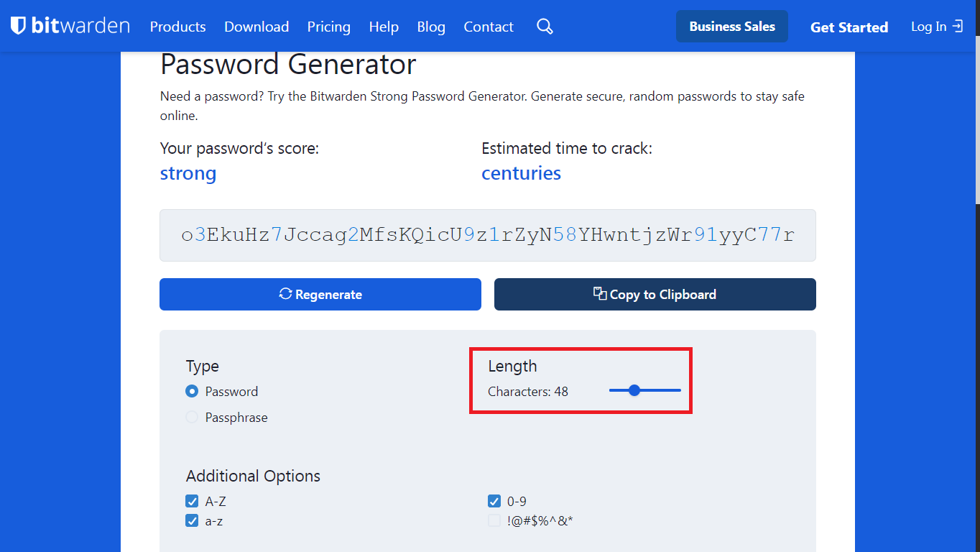Click the 'Characters: 48' length value

(x=528, y=392)
